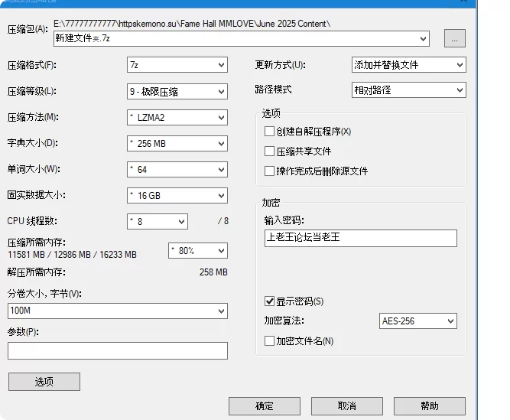
Task: Cancel with the 取消 button
Action: pyautogui.click(x=347, y=406)
